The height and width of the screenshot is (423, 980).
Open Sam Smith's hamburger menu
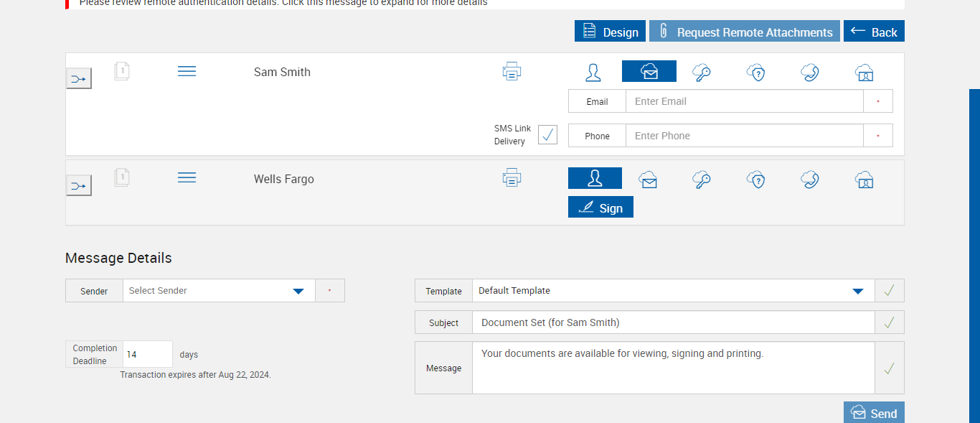[187, 71]
